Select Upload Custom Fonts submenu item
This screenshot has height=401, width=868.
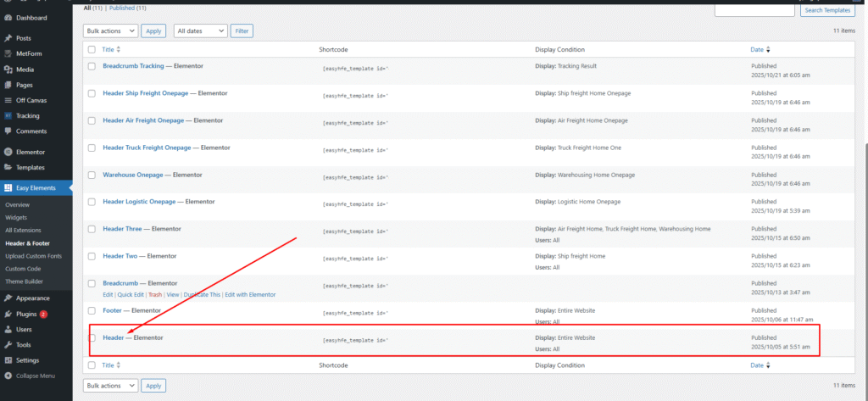point(31,255)
